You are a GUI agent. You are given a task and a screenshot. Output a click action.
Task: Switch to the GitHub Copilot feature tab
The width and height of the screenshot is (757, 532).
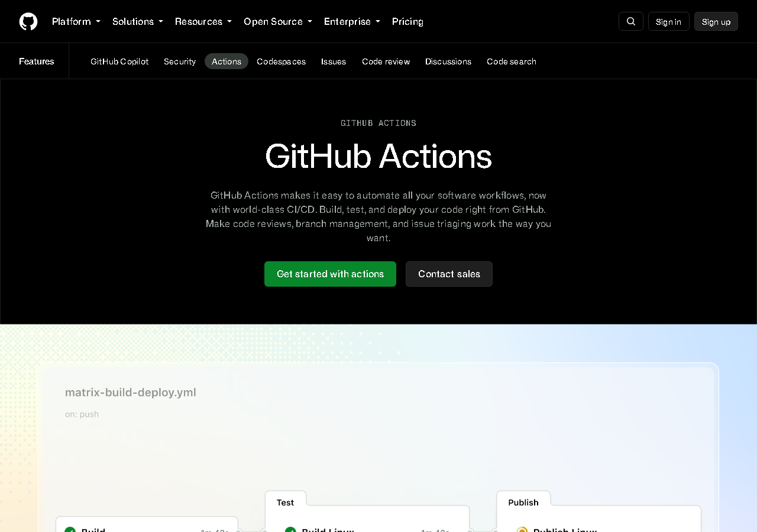pos(119,61)
